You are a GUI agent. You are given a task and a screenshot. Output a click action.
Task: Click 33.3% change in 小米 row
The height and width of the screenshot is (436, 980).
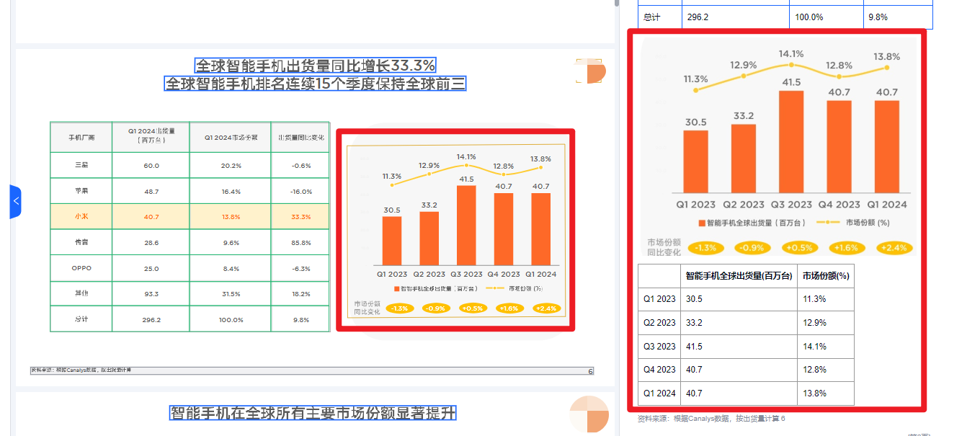(x=300, y=217)
